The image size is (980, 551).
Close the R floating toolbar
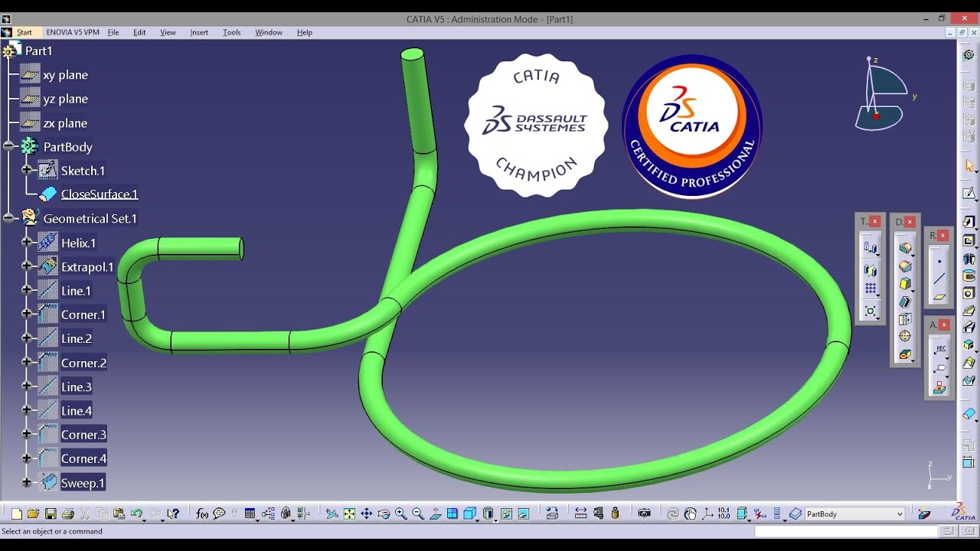(943, 235)
